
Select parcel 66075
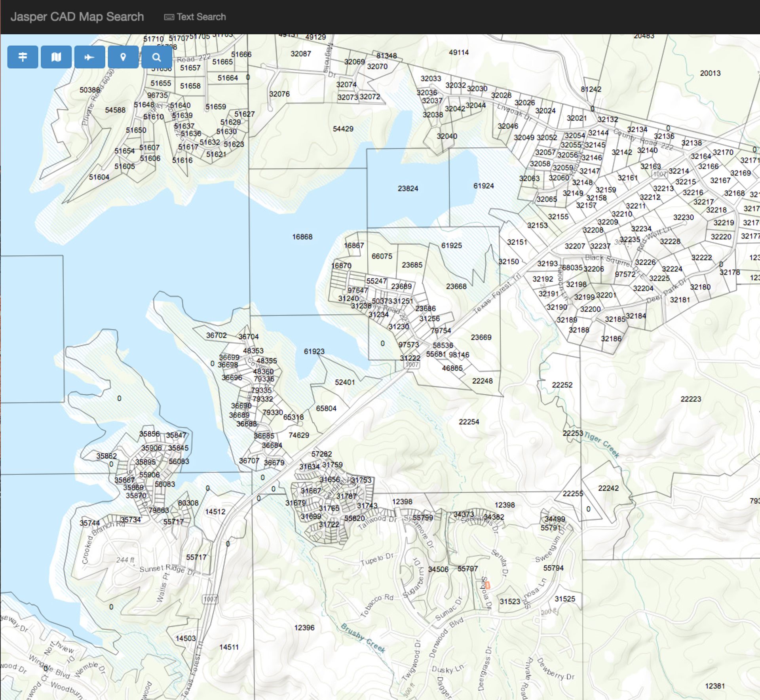click(x=382, y=256)
